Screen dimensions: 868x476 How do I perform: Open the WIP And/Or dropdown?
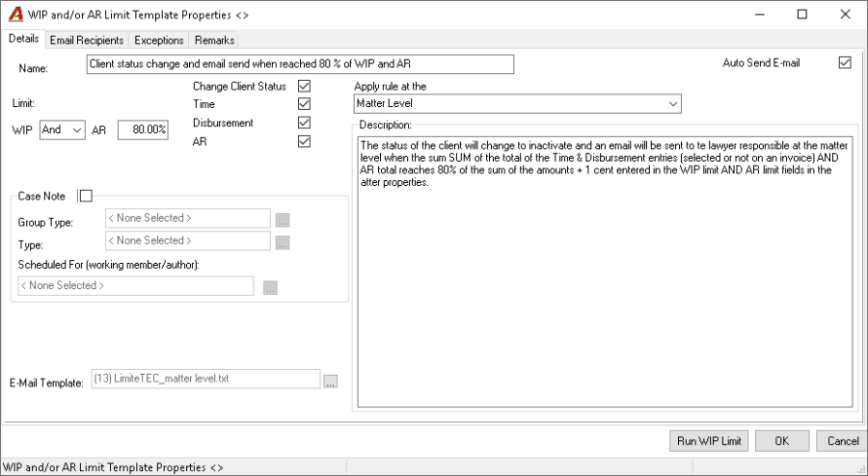(x=63, y=130)
